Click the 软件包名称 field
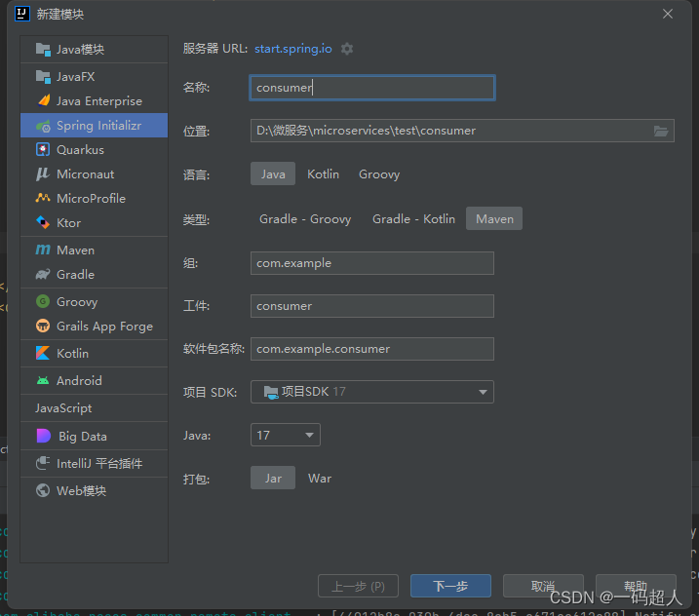699x616 pixels. coord(372,349)
